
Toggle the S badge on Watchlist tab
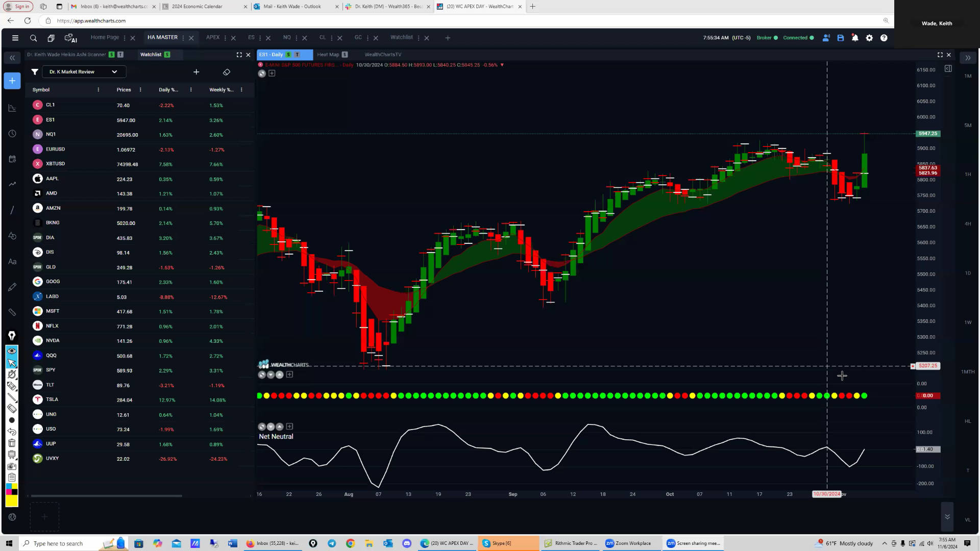click(167, 55)
